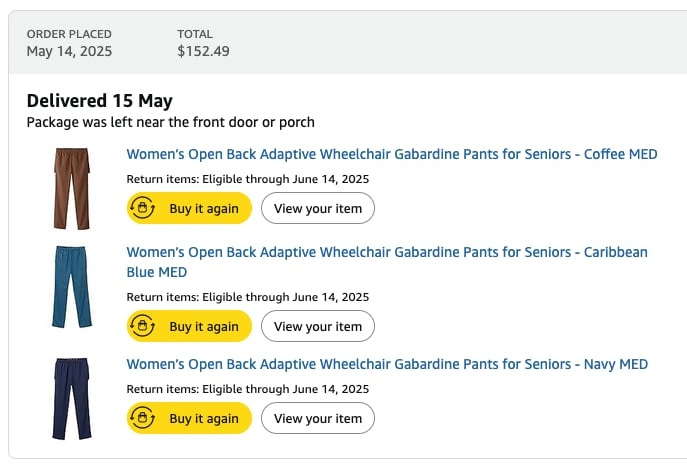The width and height of the screenshot is (687, 465).
Task: Open the Navy pants product image
Action: (72, 398)
